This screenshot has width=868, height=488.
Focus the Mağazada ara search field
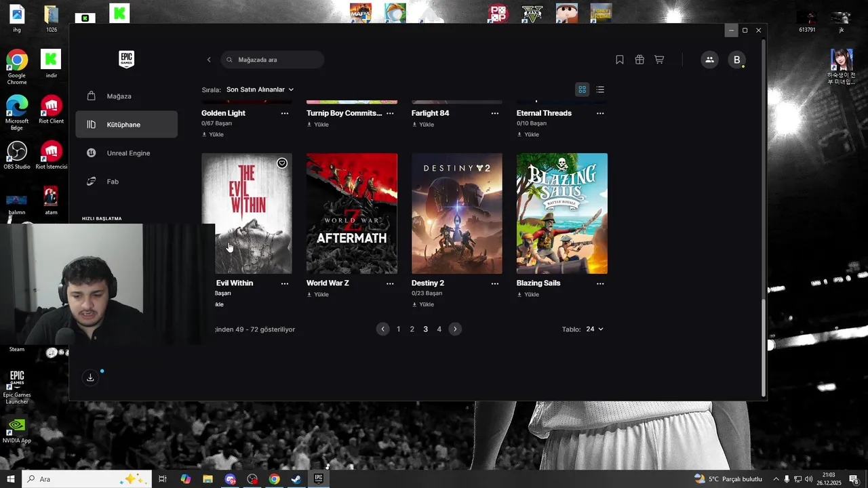273,60
